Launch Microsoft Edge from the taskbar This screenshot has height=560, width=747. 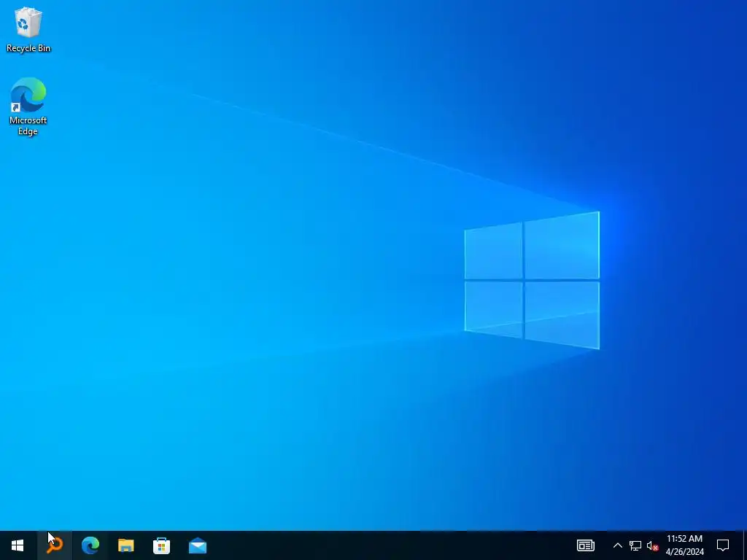(90, 545)
